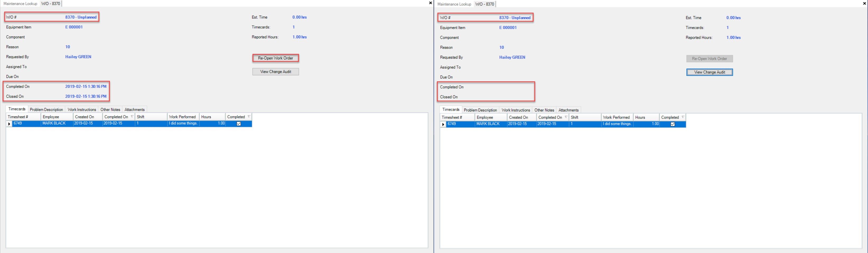Click Created On column header in right window
The width and height of the screenshot is (868, 253).
pos(522,118)
